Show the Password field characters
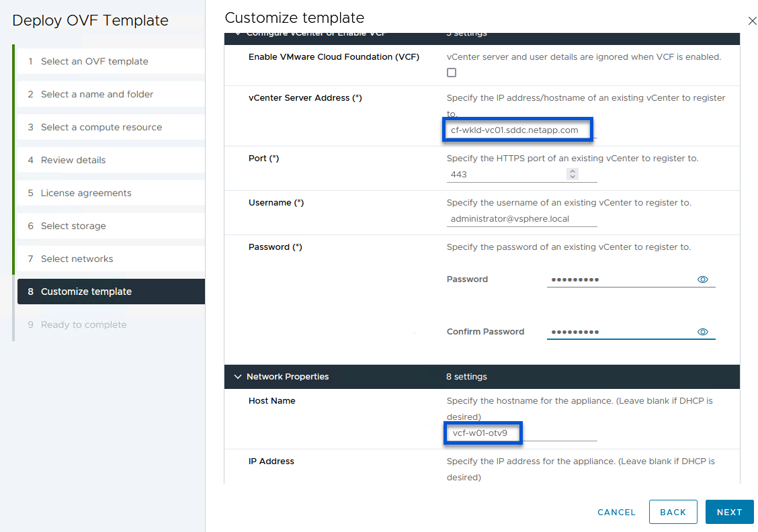758x532 pixels. point(703,279)
